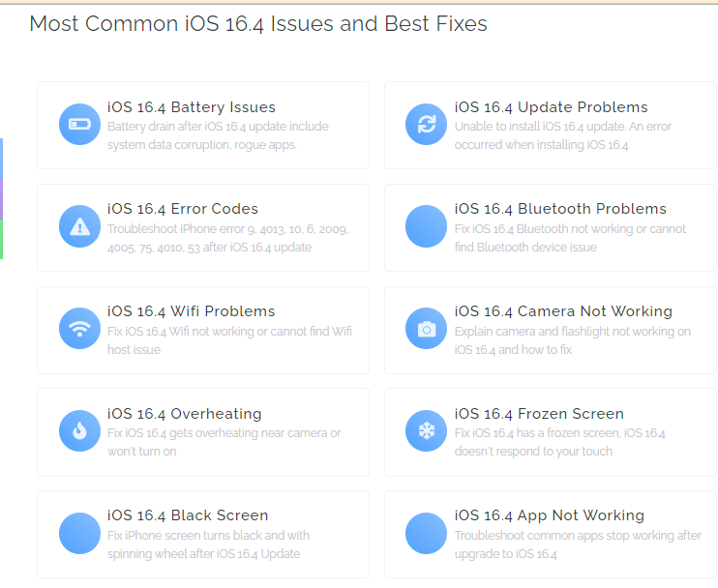Open the iOS 16.4 Battery Issues link

pyautogui.click(x=192, y=107)
